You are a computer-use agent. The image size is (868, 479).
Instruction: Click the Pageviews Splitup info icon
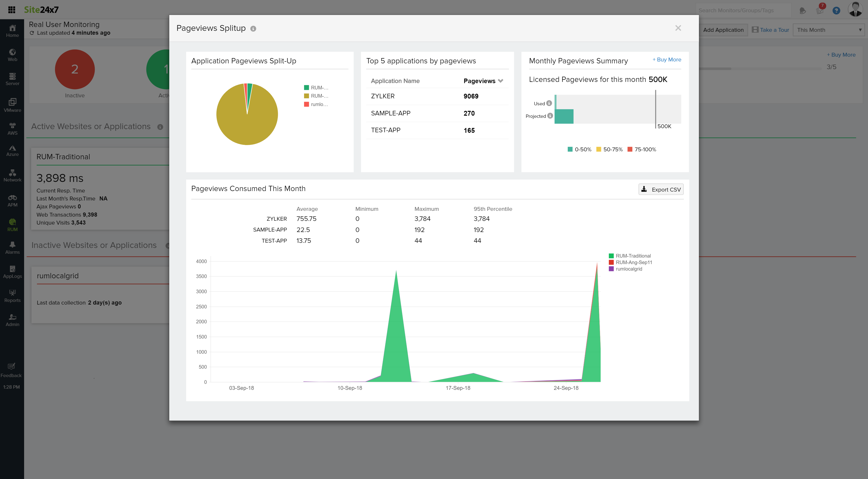[253, 29]
